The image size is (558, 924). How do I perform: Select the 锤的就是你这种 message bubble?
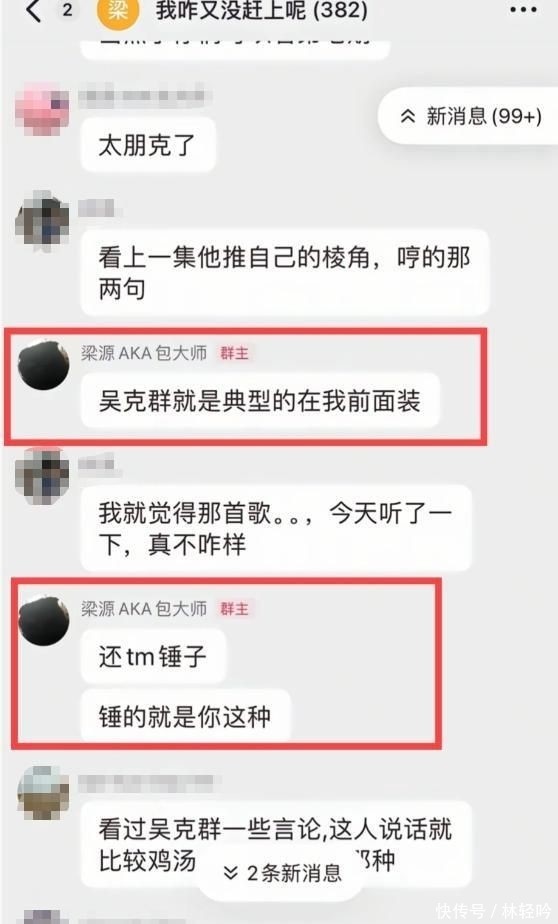(186, 717)
